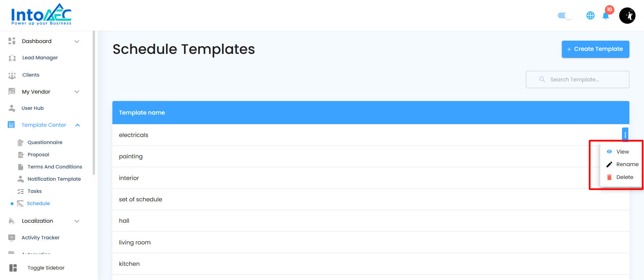Image resolution: width=644 pixels, height=280 pixels.
Task: Toggle the theme switch in header
Action: [x=565, y=16]
